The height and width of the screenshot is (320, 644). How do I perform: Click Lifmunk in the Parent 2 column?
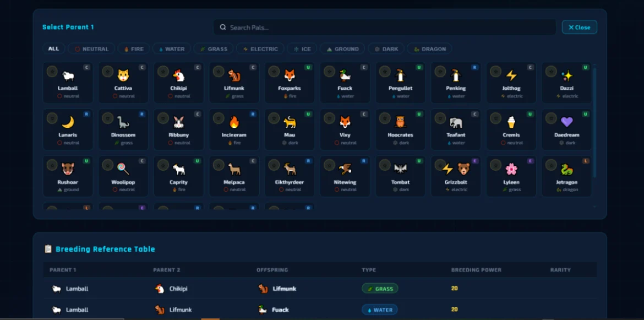[x=173, y=310]
